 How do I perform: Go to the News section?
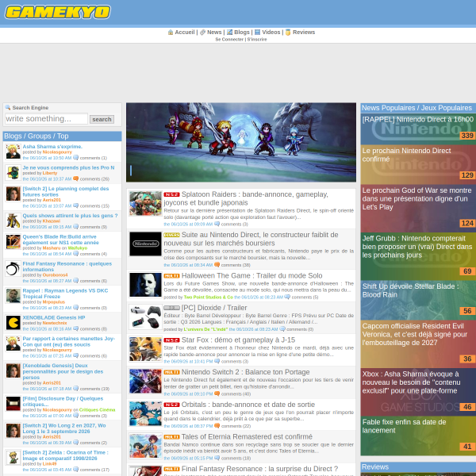[214, 33]
